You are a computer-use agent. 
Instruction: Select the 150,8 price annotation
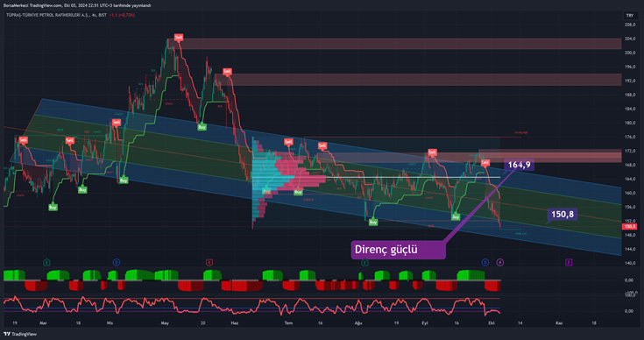pyautogui.click(x=563, y=215)
